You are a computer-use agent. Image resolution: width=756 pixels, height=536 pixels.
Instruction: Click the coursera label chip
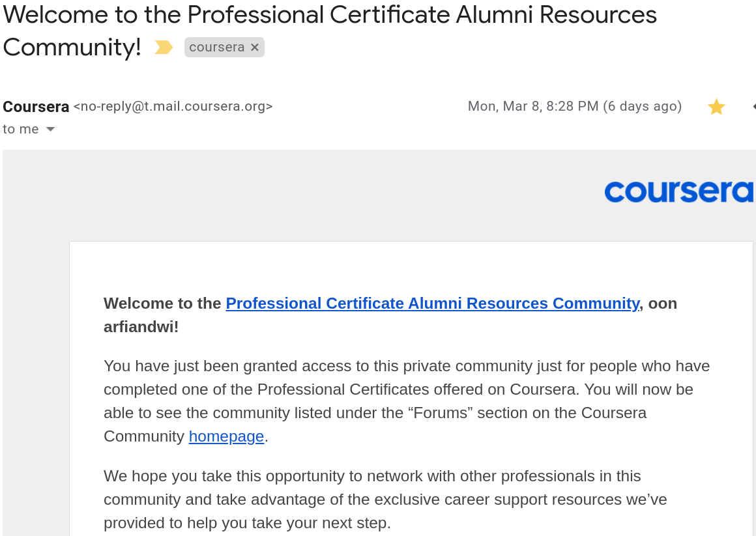pos(217,46)
